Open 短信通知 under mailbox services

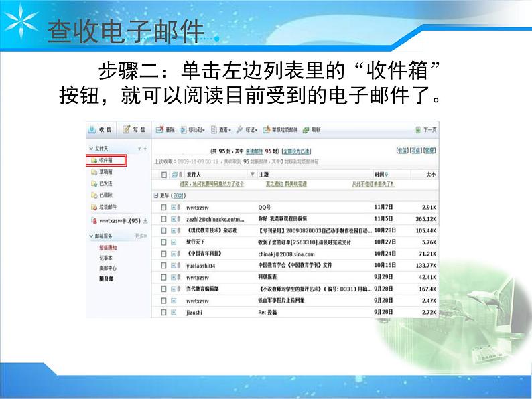[108, 248]
